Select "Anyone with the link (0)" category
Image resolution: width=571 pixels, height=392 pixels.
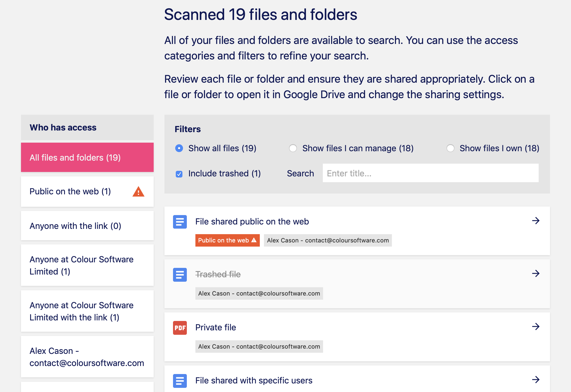(x=75, y=226)
